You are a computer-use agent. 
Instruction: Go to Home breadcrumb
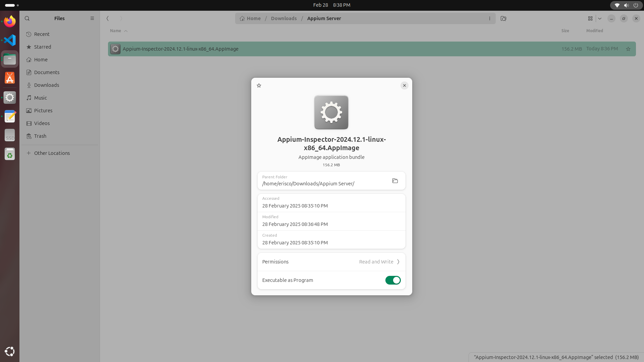pyautogui.click(x=250, y=18)
